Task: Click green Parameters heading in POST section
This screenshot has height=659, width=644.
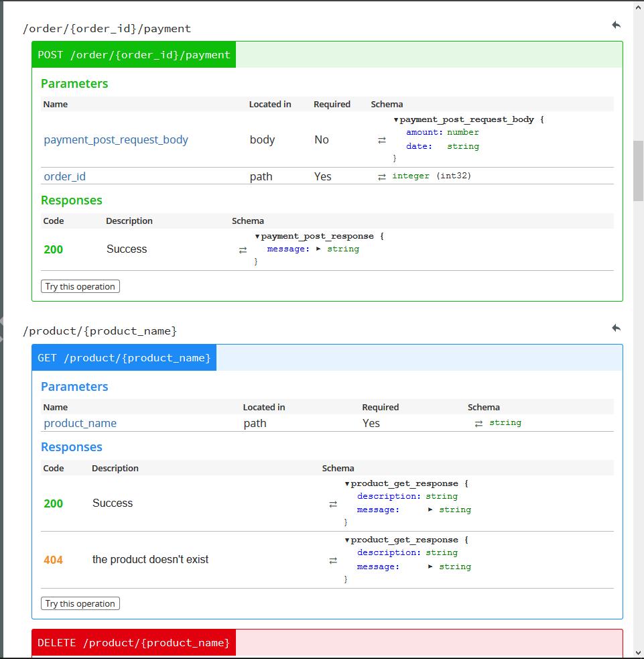Action: (x=74, y=84)
